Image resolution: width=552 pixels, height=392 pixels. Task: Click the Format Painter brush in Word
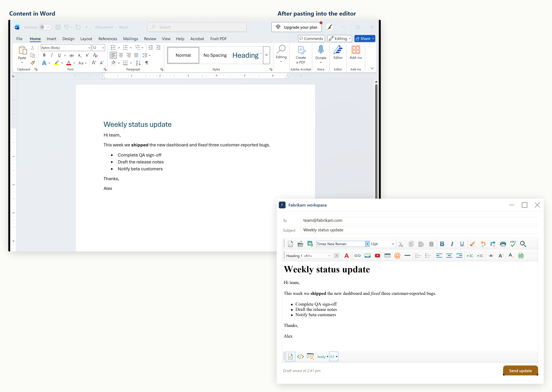(x=33, y=63)
